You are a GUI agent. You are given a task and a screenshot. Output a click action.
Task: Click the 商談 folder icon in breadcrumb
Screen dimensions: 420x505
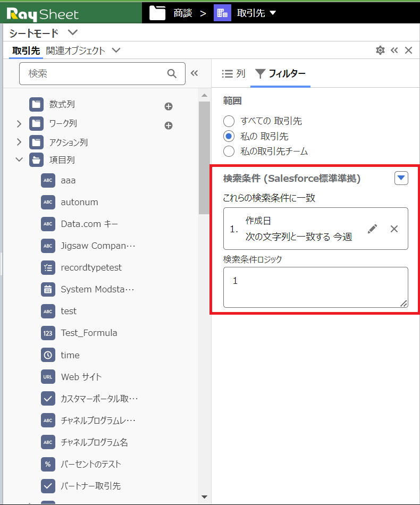tap(157, 13)
